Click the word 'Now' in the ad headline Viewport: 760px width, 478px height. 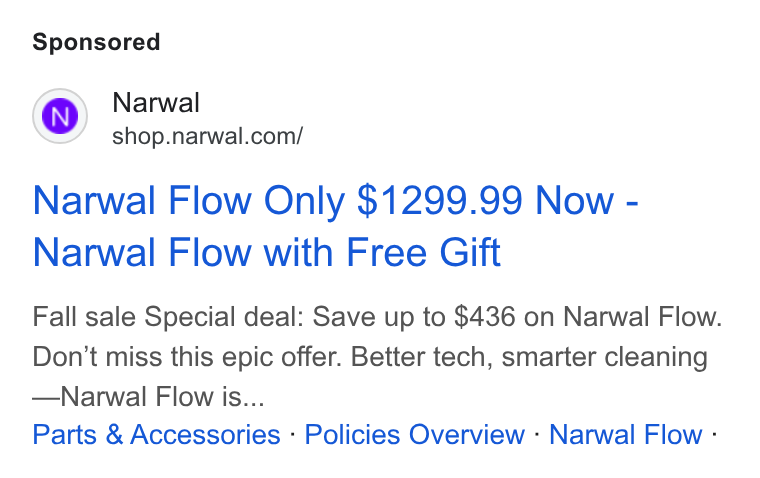(x=575, y=200)
